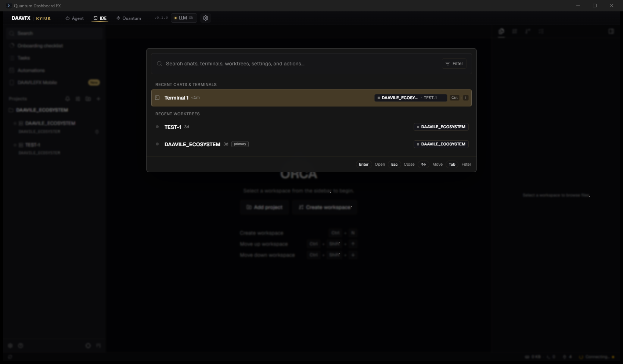Switch to the Agent tab

point(75,18)
